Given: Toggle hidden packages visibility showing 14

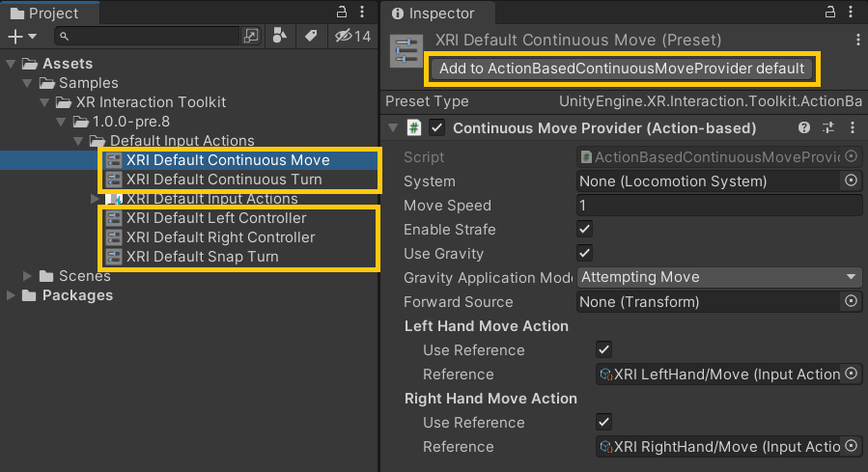Looking at the screenshot, I should (352, 37).
